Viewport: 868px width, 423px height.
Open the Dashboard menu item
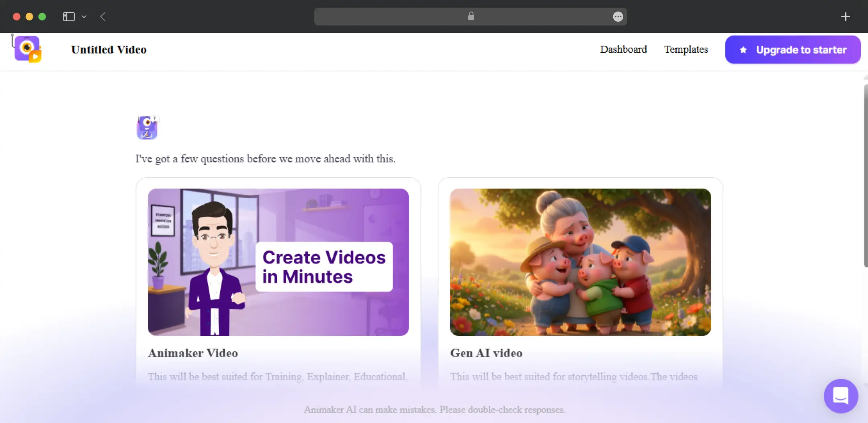pos(623,49)
